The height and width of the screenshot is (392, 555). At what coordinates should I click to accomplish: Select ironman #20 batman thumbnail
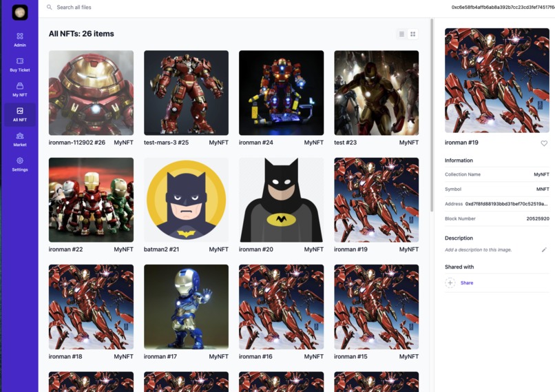pos(282,200)
